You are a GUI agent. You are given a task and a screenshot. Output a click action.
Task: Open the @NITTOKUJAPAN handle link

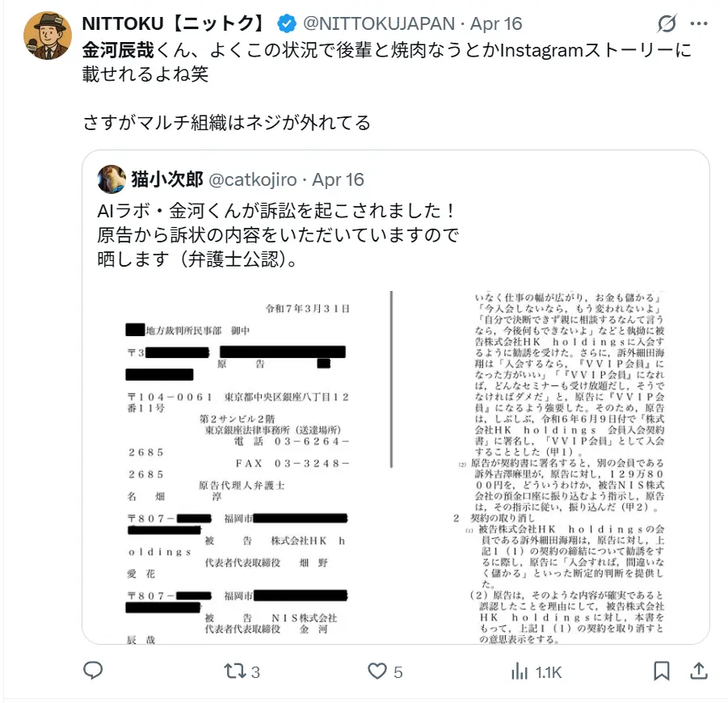click(x=379, y=23)
